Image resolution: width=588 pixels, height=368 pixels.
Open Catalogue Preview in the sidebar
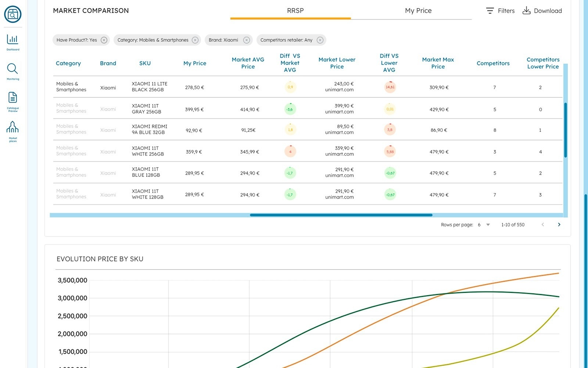12,99
